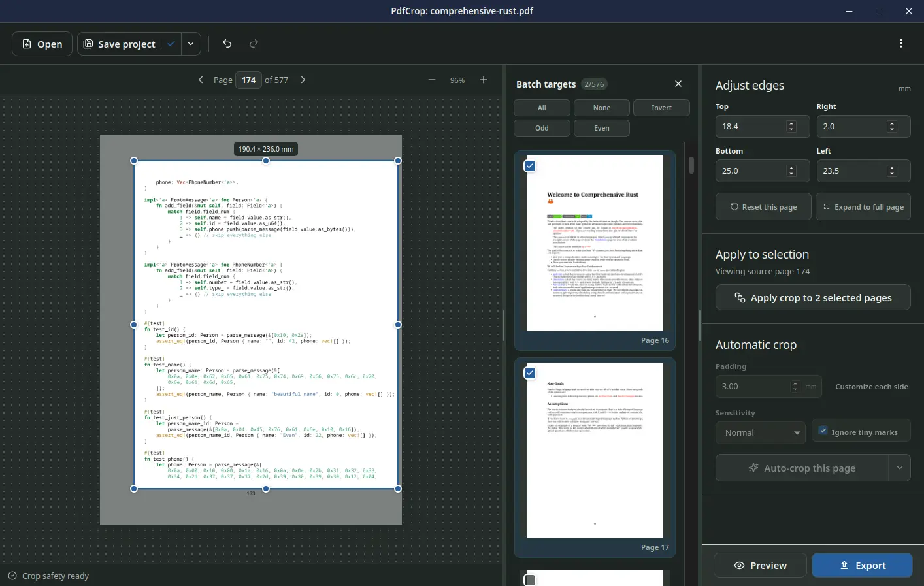This screenshot has height=586, width=924.
Task: Uncheck the Page 17 thumbnail checkbox
Action: (530, 373)
